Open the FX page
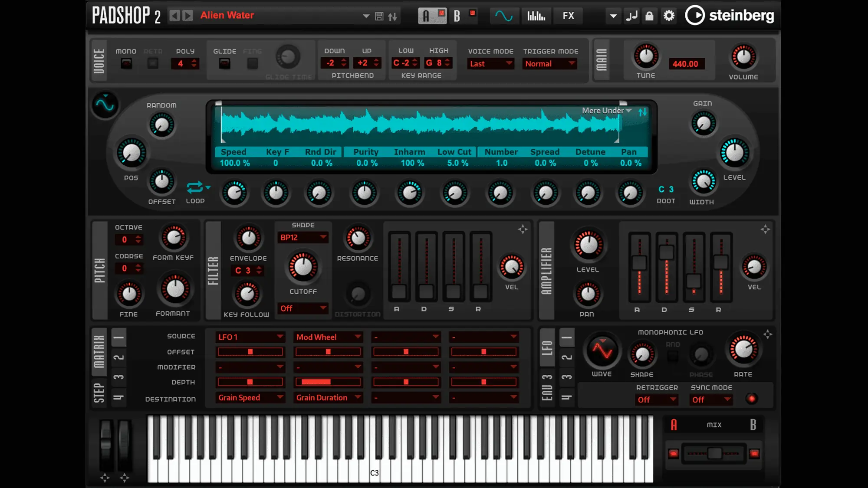The image size is (868, 488). tap(569, 16)
